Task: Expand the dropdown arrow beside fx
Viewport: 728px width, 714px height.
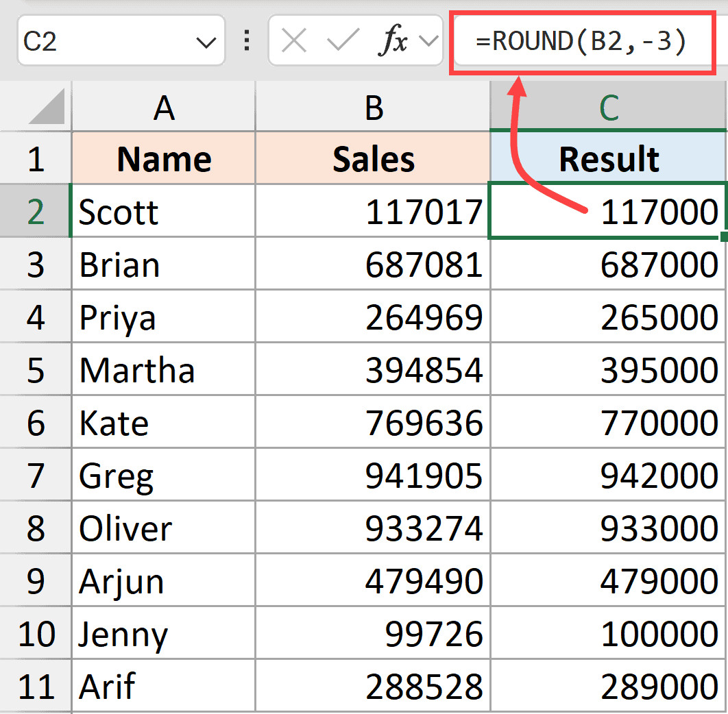Action: pyautogui.click(x=429, y=42)
